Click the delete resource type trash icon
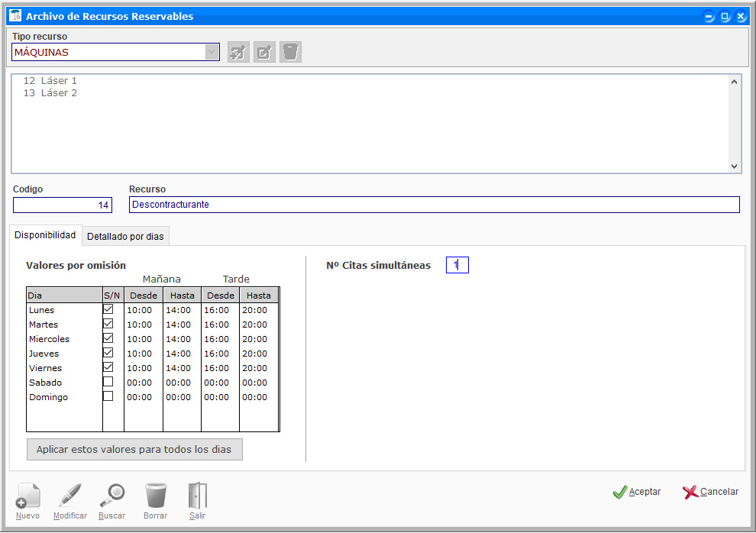The image size is (756, 533). click(x=291, y=52)
